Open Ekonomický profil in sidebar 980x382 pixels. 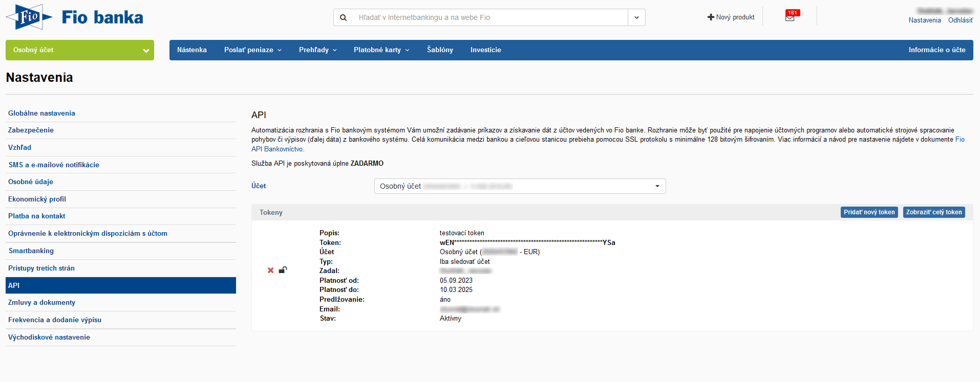121,199
